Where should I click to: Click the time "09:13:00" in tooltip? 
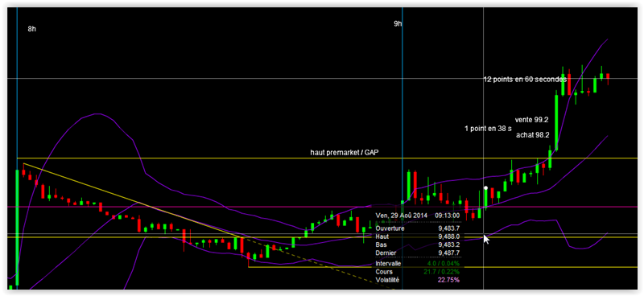coord(448,215)
